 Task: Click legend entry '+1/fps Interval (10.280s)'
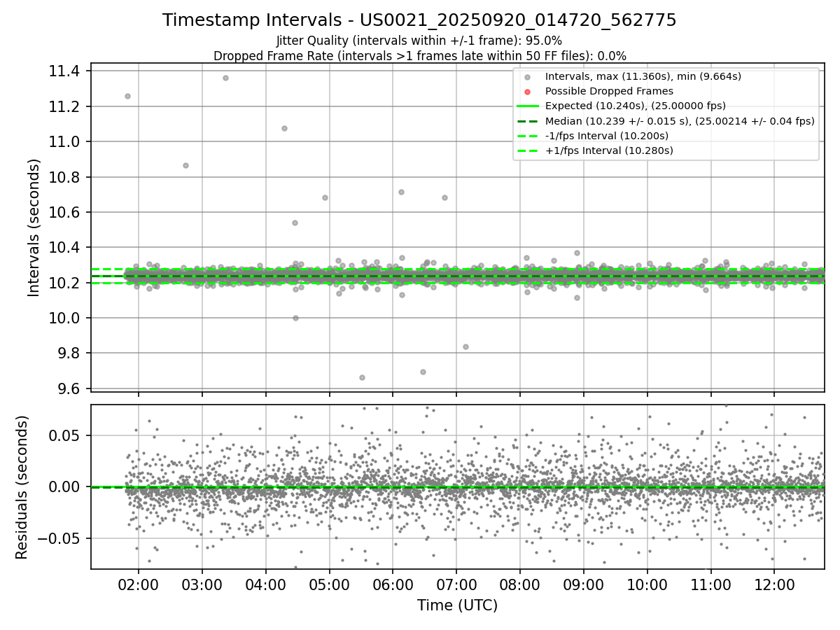point(608,150)
